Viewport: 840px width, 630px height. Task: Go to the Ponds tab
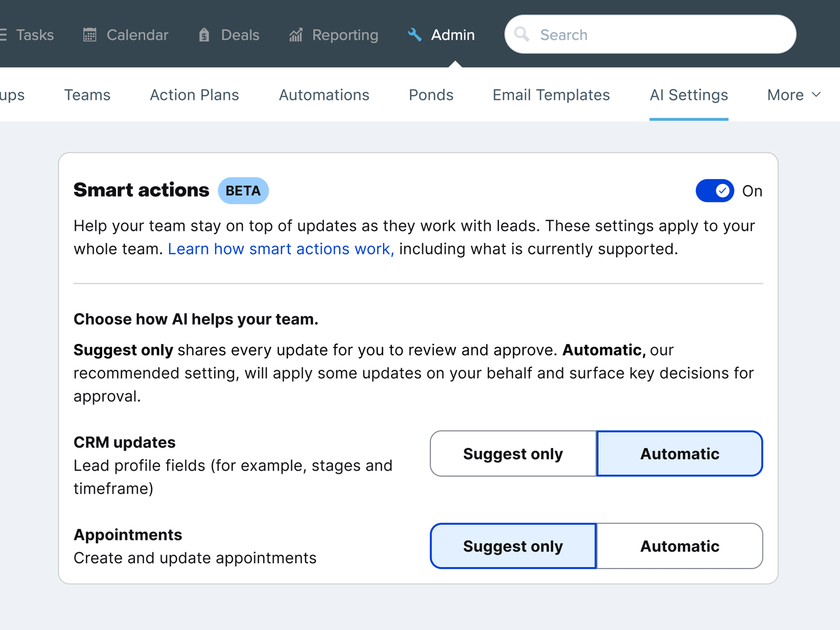tap(431, 95)
